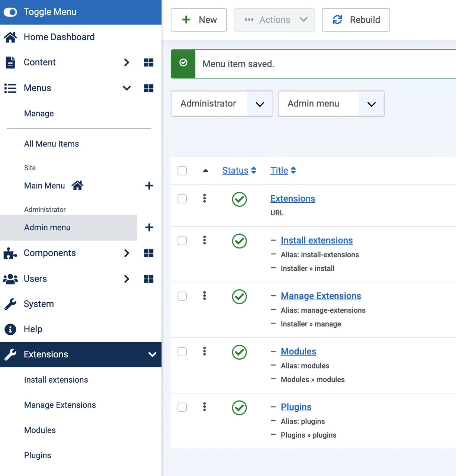Open the three-dot handle for Install extensions row
The image size is (456, 476).
coord(205,240)
